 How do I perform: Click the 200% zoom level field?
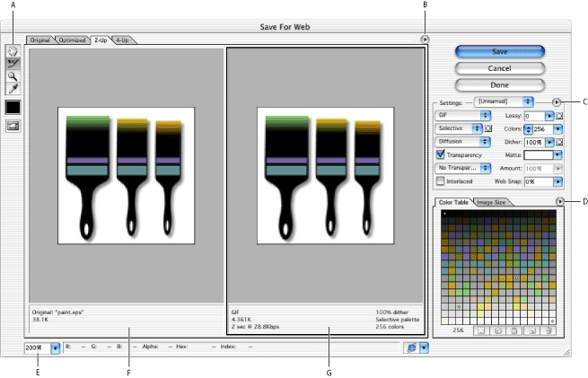coord(37,347)
